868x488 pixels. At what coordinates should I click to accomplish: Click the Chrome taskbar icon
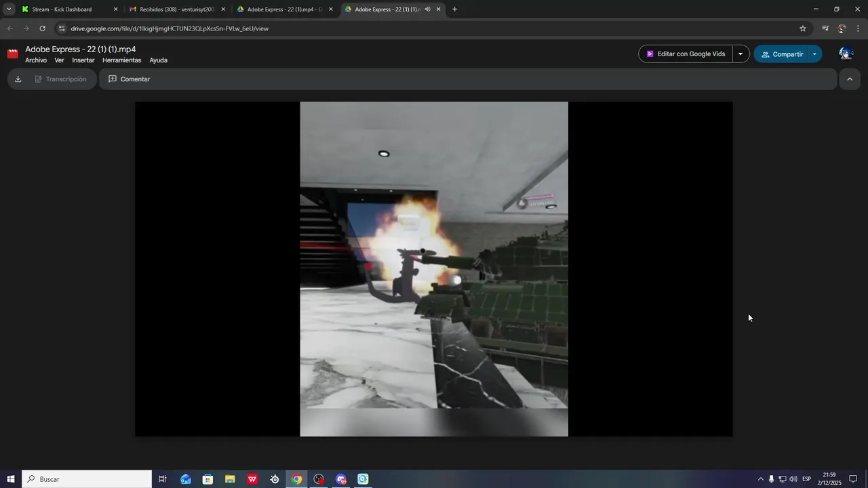click(296, 479)
